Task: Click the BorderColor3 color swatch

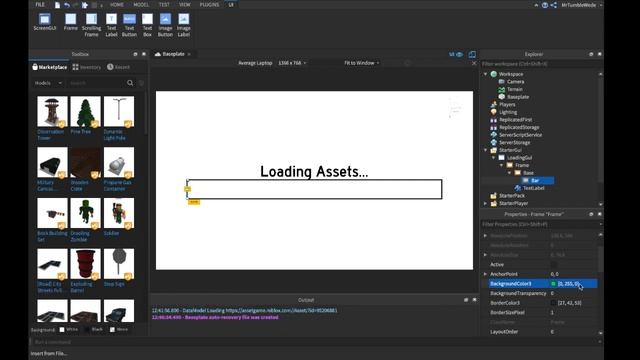Action: pos(553,303)
